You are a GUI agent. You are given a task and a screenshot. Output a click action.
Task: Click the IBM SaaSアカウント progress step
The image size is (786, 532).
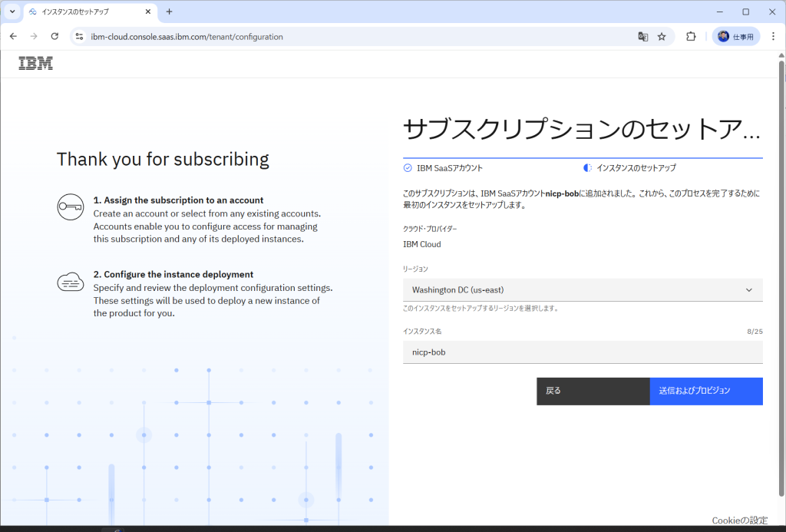443,168
